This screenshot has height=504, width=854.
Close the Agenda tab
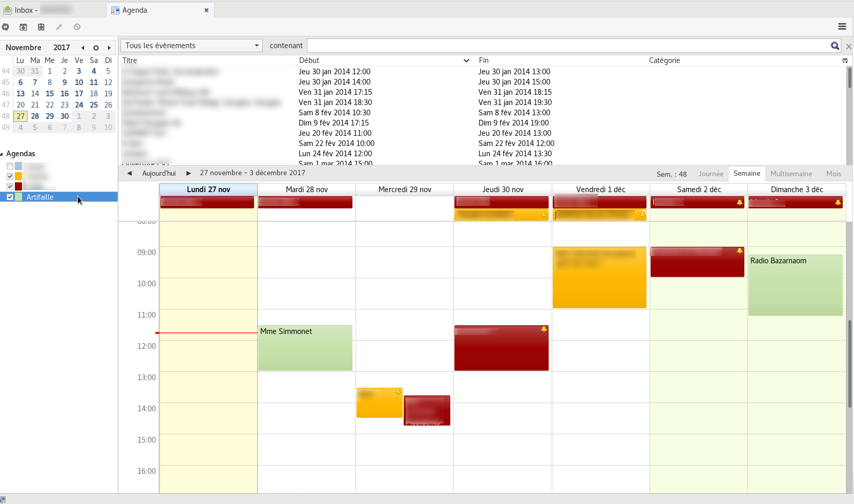click(206, 10)
